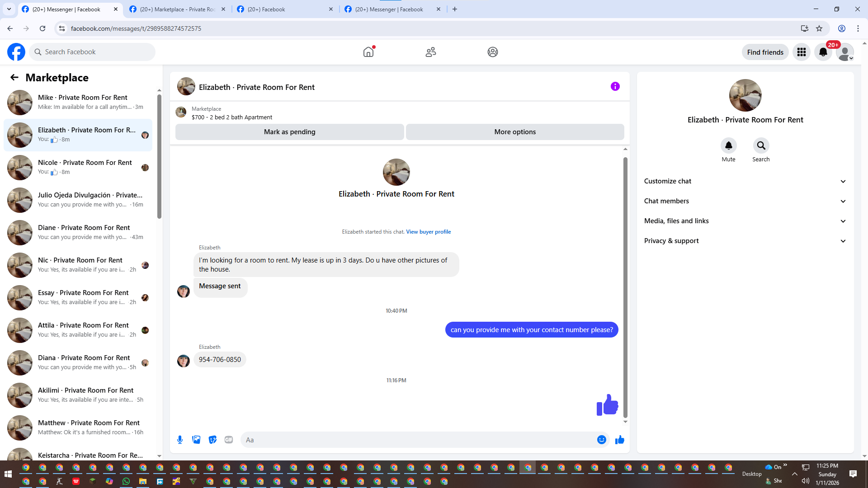Go back with the Marketplace arrow
Image resolution: width=868 pixels, height=488 pixels.
14,77
